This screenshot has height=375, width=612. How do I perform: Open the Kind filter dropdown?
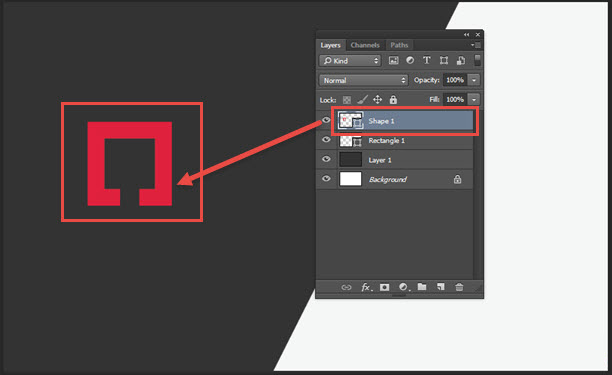350,60
